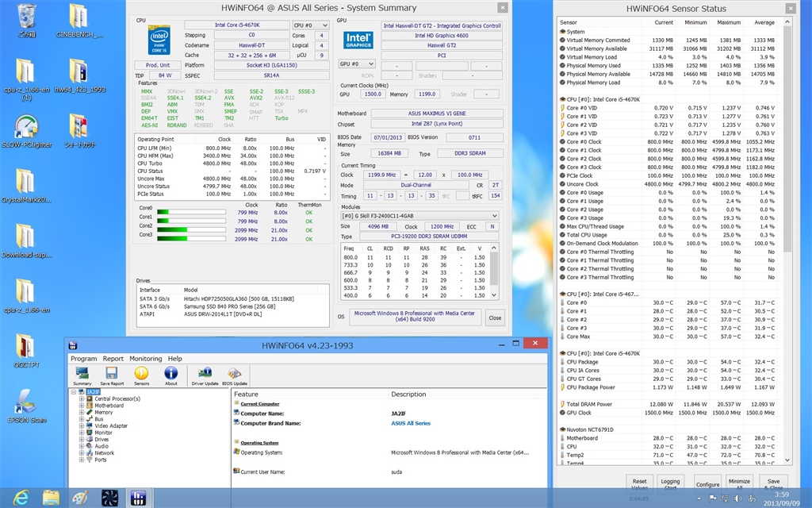Image resolution: width=812 pixels, height=508 pixels.
Task: Open the Monitoring menu
Action: [x=145, y=359]
